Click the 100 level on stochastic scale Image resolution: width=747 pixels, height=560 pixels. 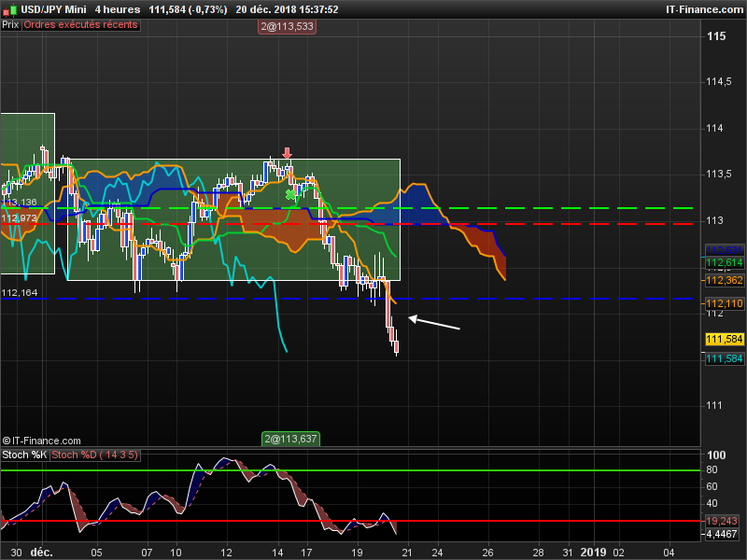tap(716, 455)
